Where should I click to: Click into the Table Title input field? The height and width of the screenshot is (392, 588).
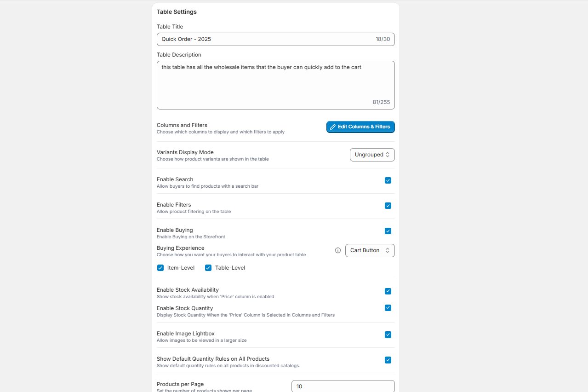[276, 39]
